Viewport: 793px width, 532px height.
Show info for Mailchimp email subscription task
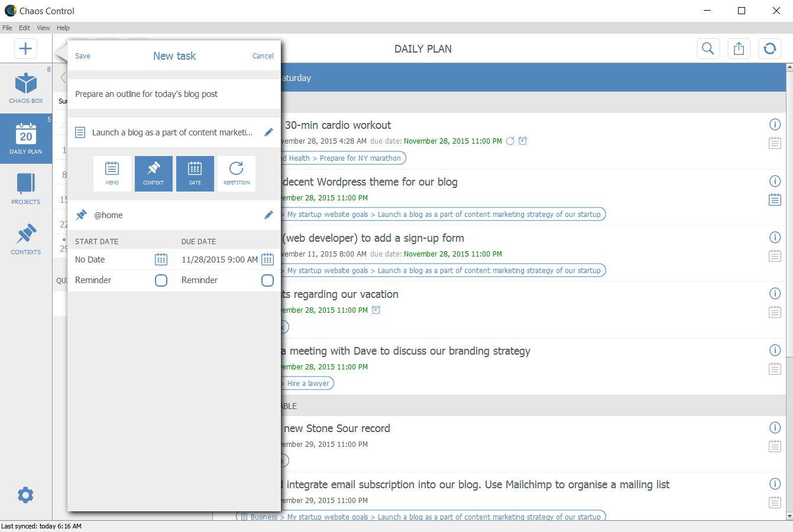(775, 484)
